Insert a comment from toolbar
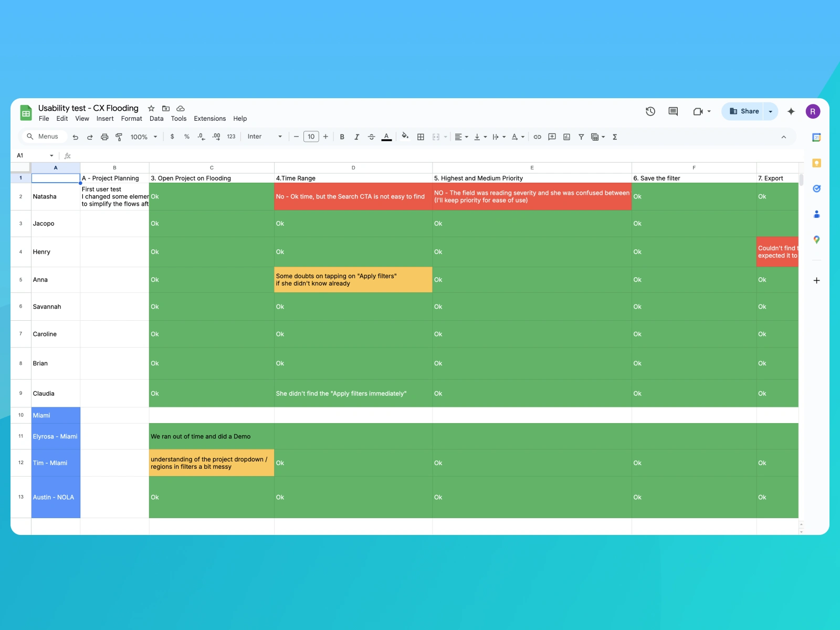Viewport: 840px width, 630px height. (552, 136)
